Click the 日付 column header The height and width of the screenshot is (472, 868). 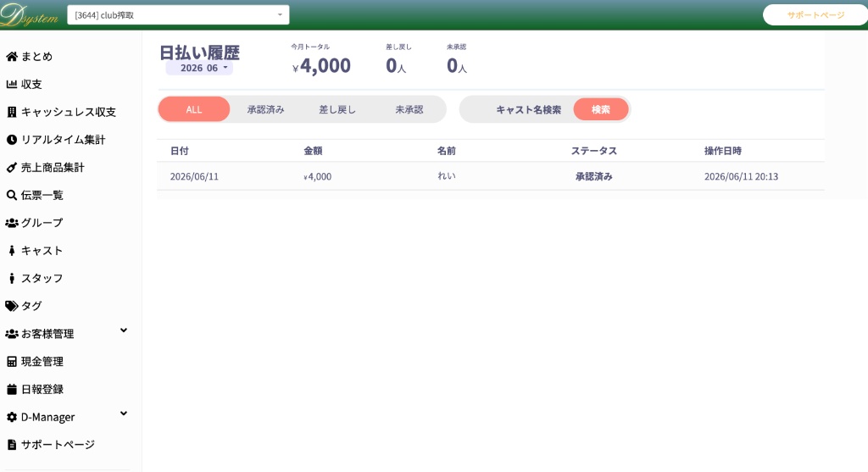[180, 151]
